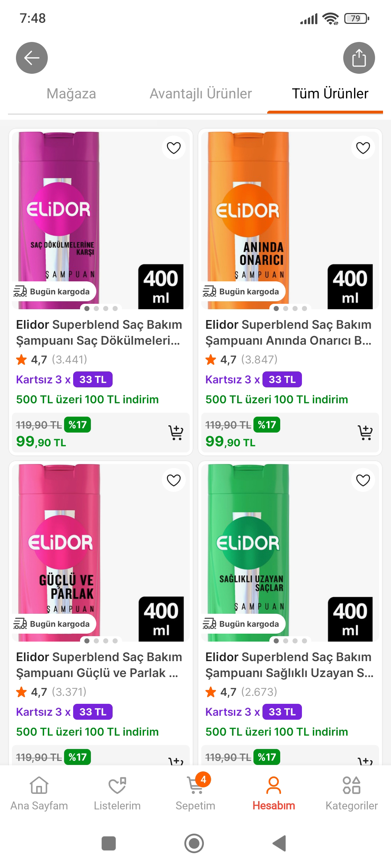Select the Tüm Ürünler tab

point(330,94)
